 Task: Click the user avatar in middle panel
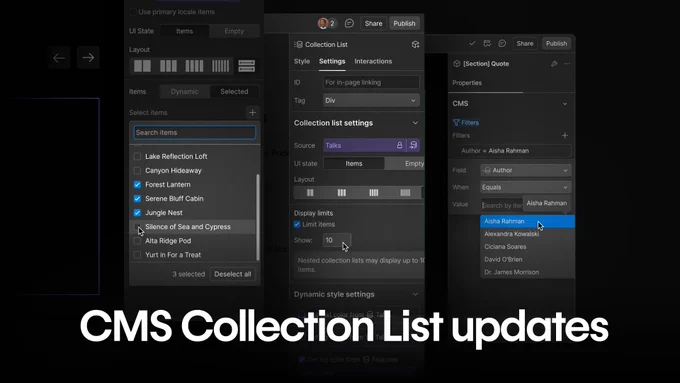click(x=323, y=23)
